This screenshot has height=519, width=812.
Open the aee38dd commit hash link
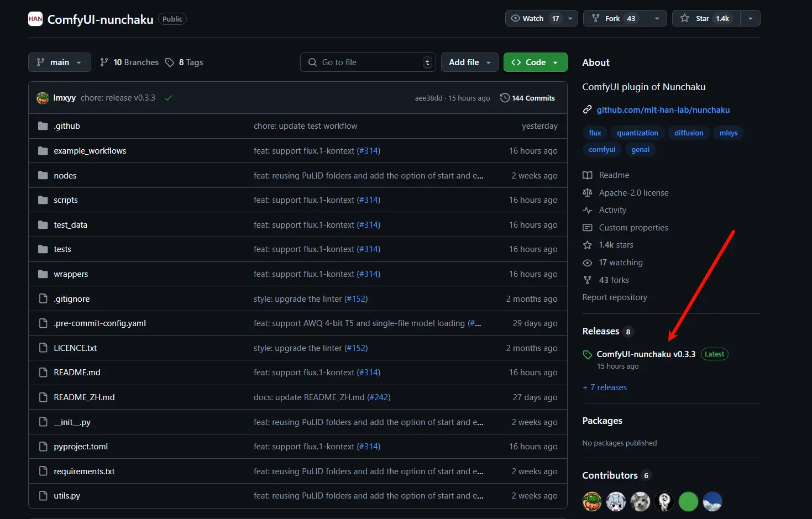428,98
